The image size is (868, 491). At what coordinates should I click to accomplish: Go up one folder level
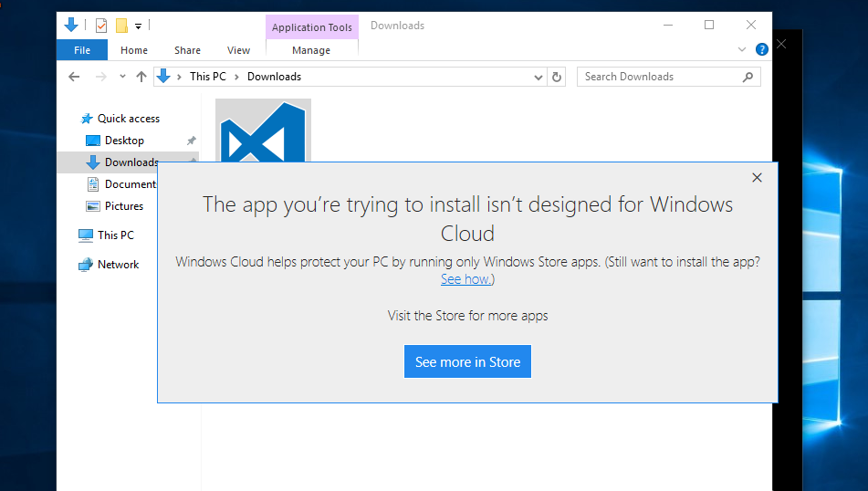pyautogui.click(x=141, y=77)
